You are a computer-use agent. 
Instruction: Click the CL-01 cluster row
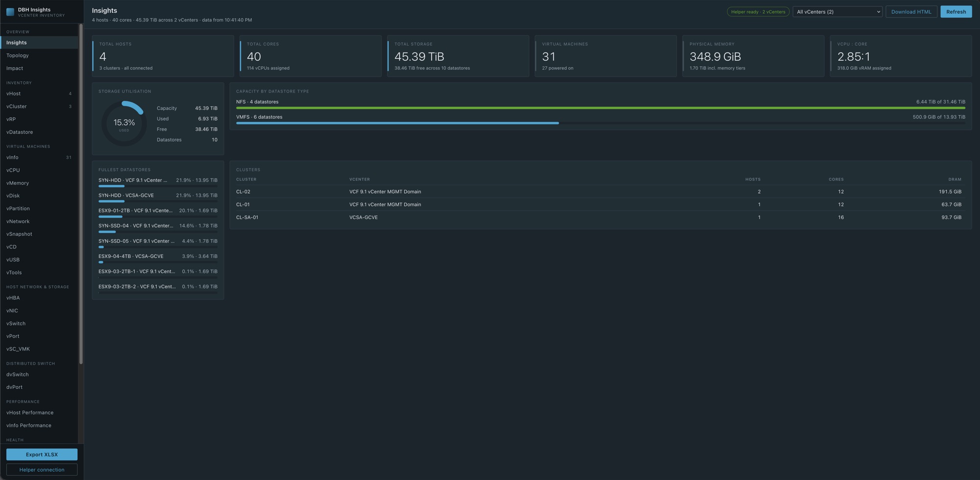[601, 204]
